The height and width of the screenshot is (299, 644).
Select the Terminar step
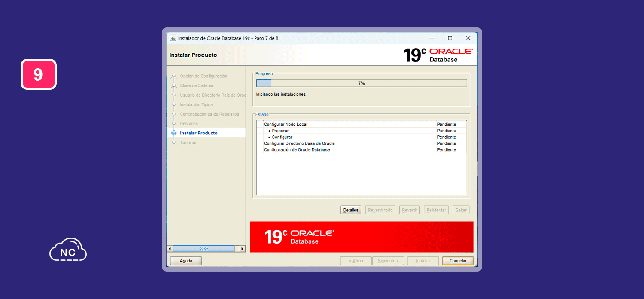188,143
